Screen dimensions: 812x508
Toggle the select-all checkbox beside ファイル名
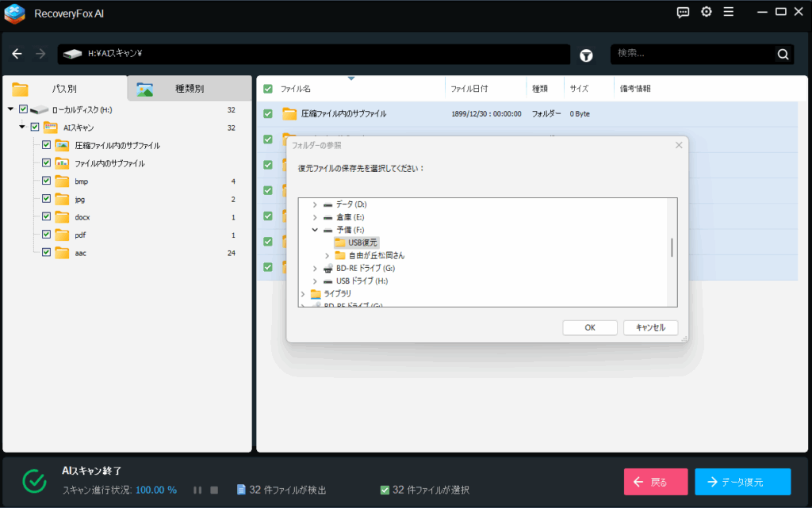[268, 89]
